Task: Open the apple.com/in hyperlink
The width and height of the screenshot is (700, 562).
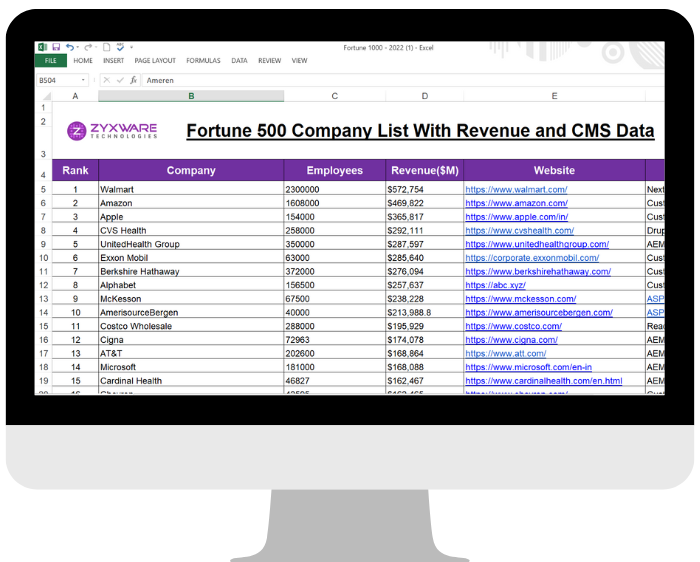Action: pos(517,217)
